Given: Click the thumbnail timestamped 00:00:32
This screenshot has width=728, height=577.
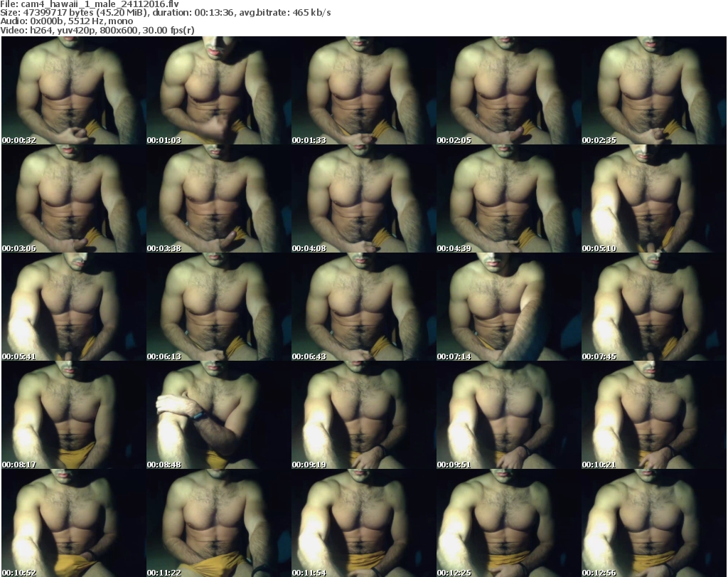Looking at the screenshot, I should (x=73, y=91).
